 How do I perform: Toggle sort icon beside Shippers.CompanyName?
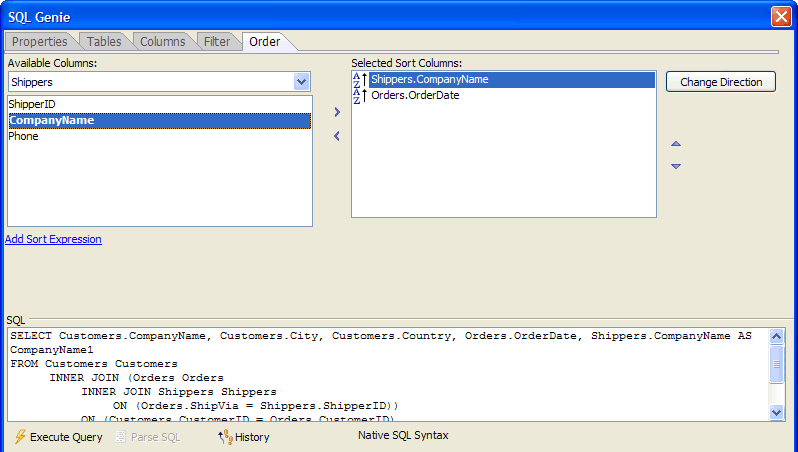click(x=360, y=80)
